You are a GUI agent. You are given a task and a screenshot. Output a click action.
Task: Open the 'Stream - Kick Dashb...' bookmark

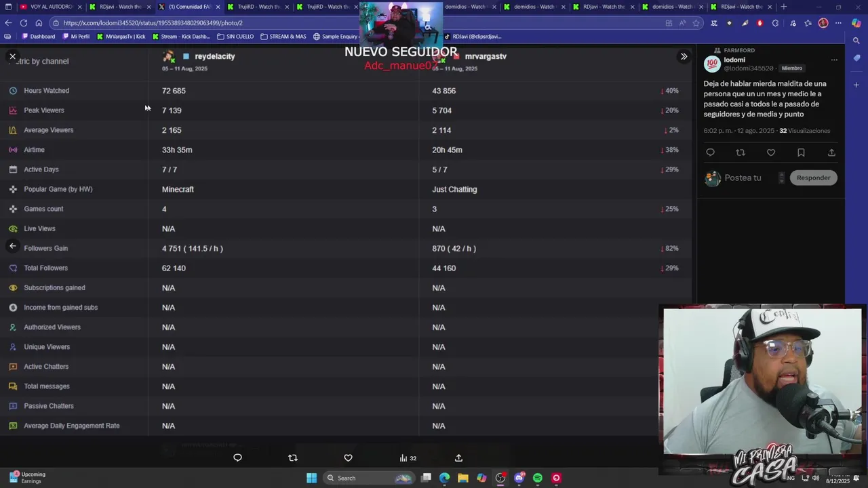click(x=181, y=37)
